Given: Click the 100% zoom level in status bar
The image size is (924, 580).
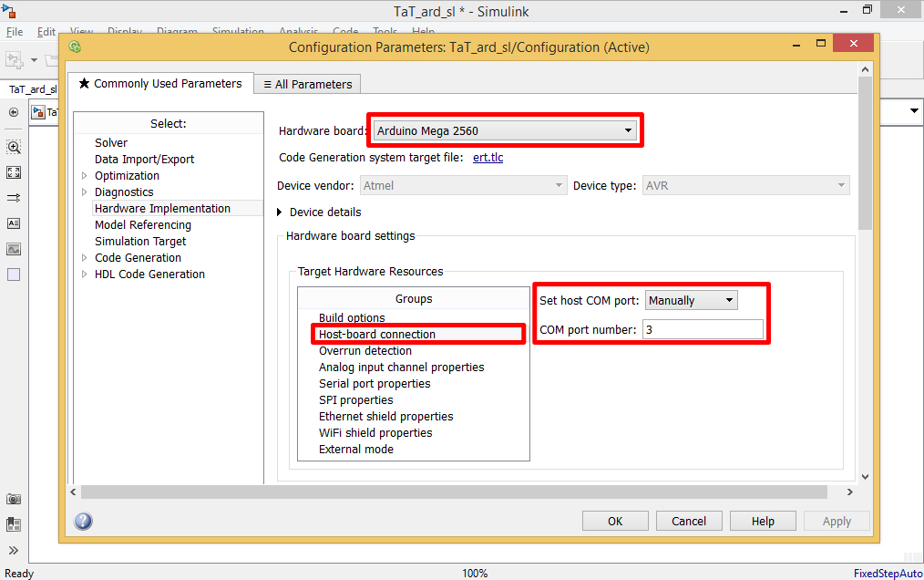Looking at the screenshot, I should [475, 574].
